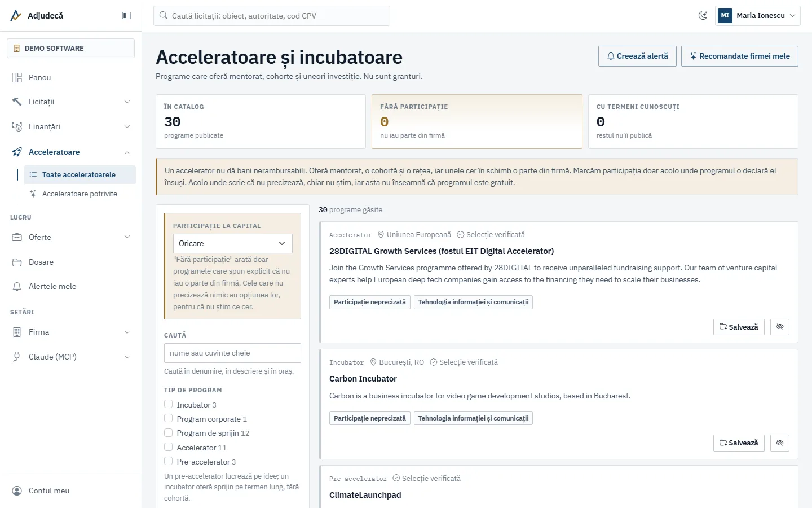Screen dimensions: 812x508
Task: Click sparkle icon beside Acceleratoare potrivite
Action: pyautogui.click(x=33, y=194)
